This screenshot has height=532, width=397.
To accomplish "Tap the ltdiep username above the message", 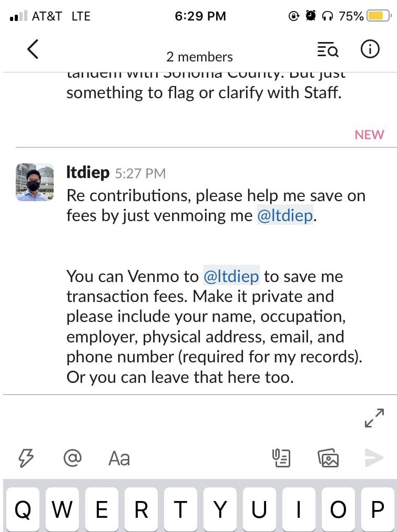I will [88, 172].
